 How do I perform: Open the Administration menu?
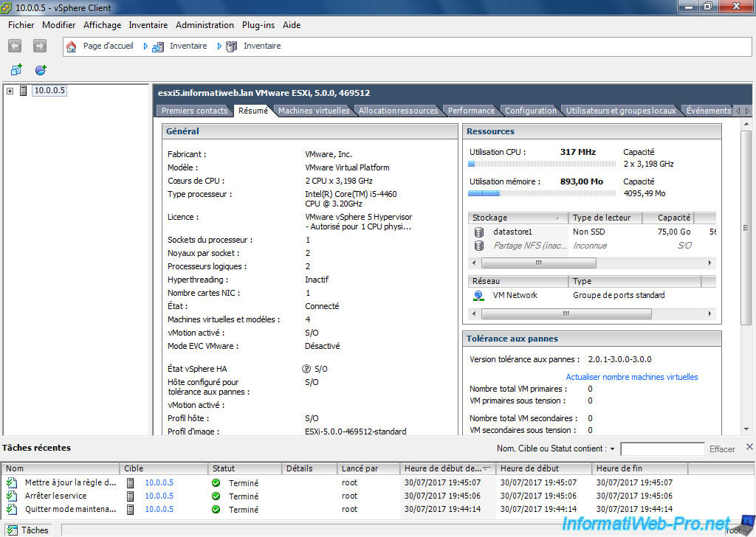[x=205, y=25]
